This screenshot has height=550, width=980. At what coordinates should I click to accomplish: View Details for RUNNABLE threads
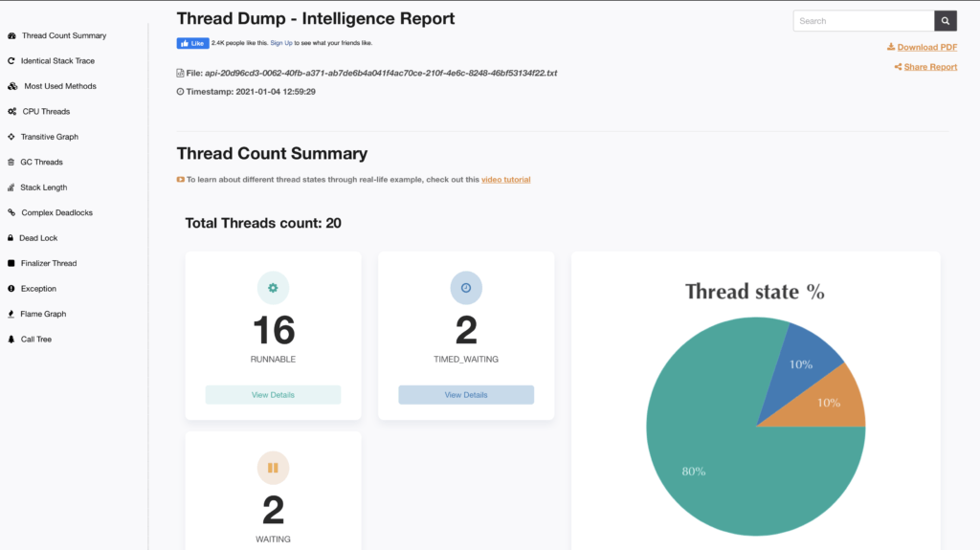coord(273,395)
